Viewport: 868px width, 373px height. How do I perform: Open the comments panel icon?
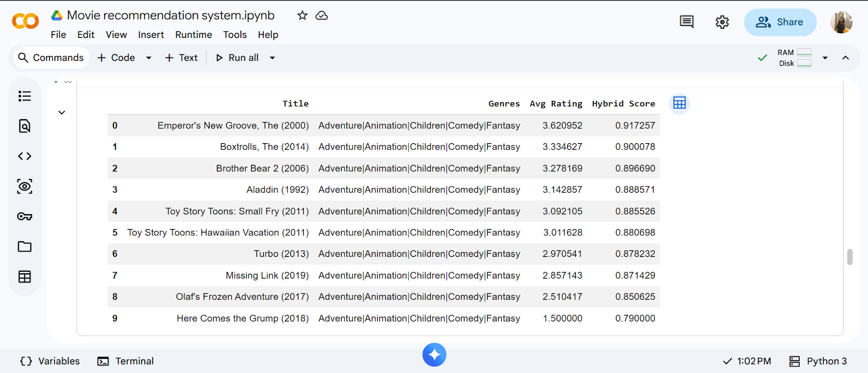click(686, 22)
